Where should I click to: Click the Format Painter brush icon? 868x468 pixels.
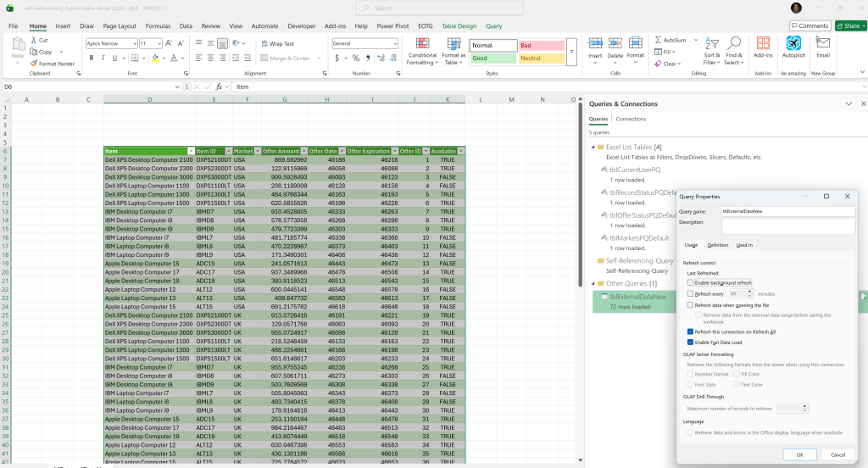(x=33, y=64)
